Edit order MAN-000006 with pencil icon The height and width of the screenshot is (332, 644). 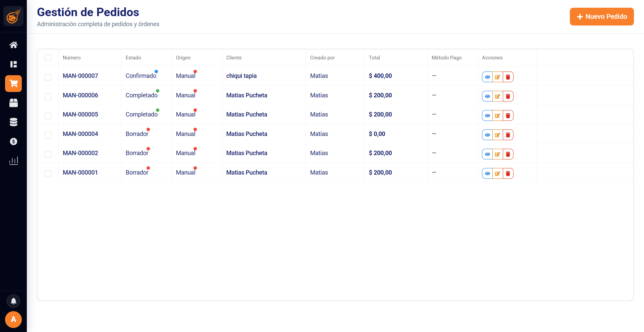tap(498, 96)
